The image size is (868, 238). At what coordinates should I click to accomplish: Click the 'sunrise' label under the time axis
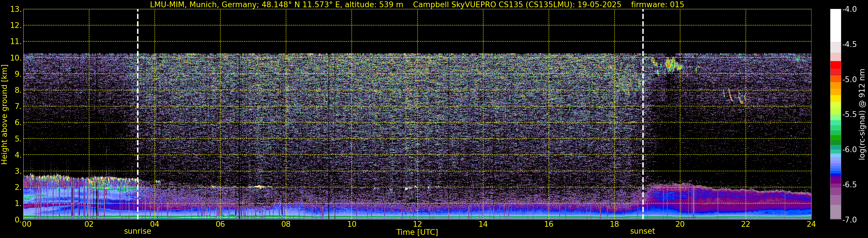tap(138, 231)
